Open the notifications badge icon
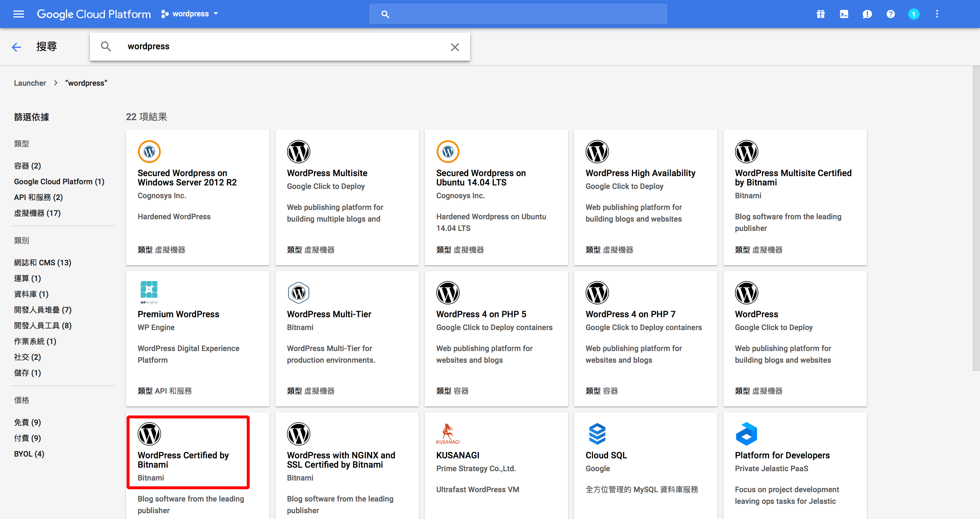980x519 pixels. (x=914, y=14)
